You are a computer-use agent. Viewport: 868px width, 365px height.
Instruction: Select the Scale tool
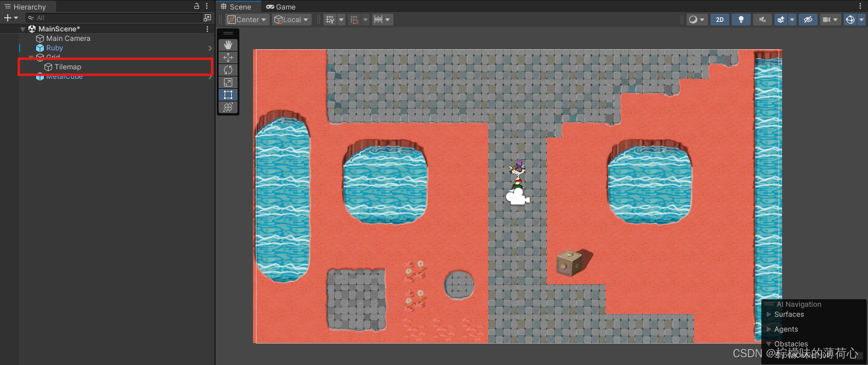coord(228,82)
